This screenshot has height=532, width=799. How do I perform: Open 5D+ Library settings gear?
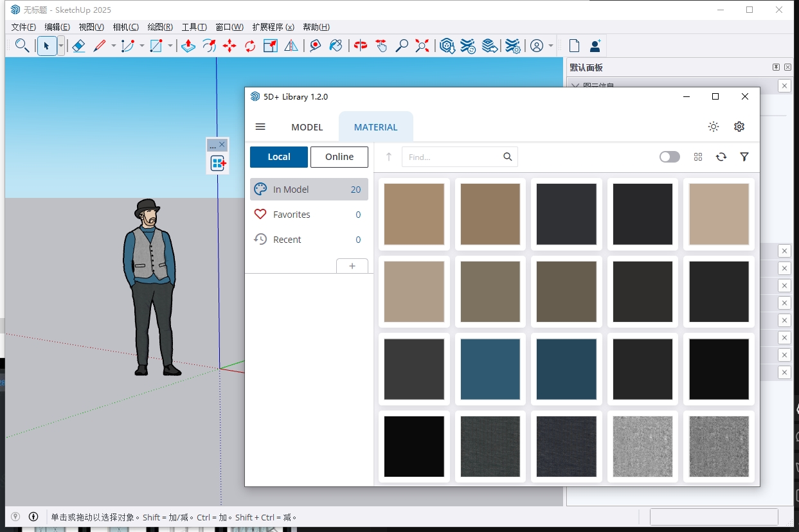tap(739, 127)
